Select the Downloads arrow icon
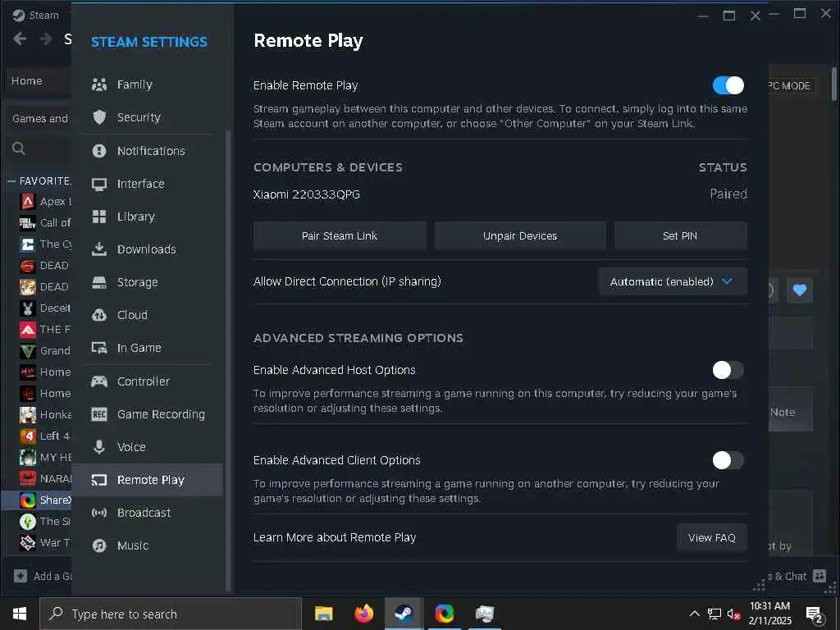 [99, 249]
